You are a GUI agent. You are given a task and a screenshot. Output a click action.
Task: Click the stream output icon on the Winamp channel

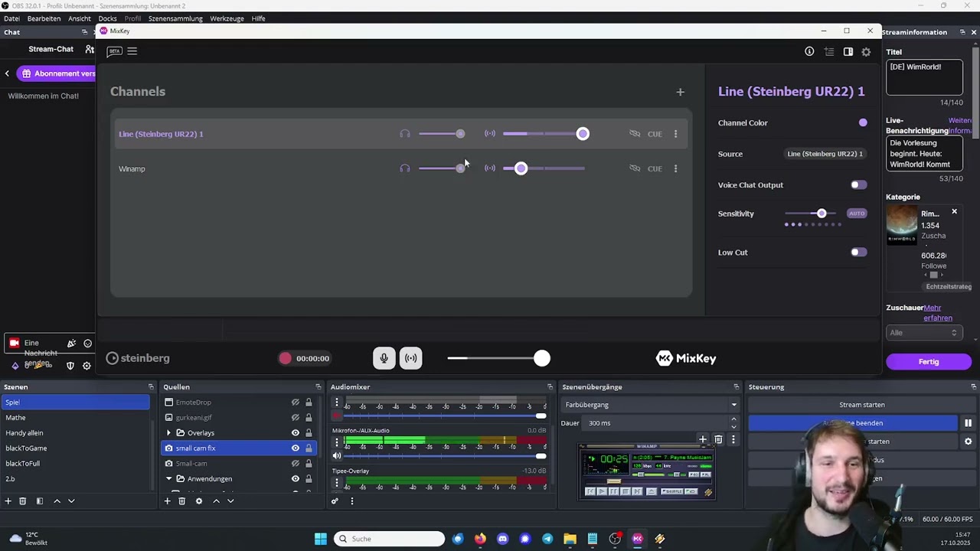tap(490, 168)
